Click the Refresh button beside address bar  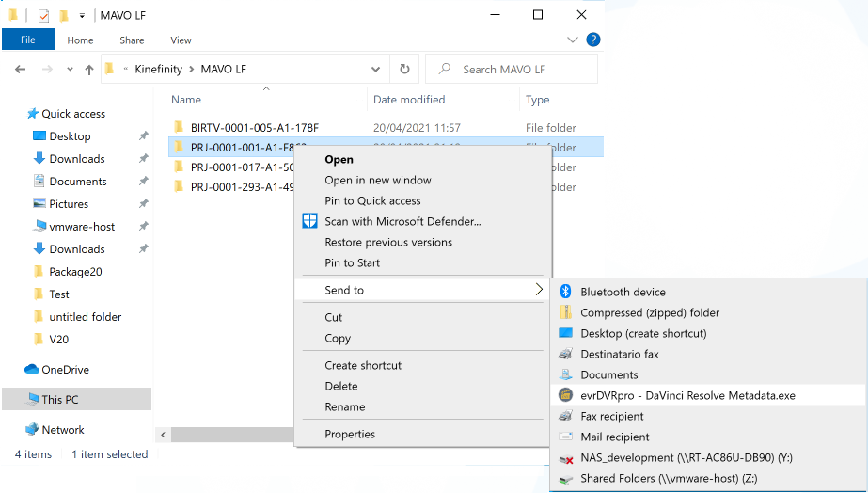[404, 69]
